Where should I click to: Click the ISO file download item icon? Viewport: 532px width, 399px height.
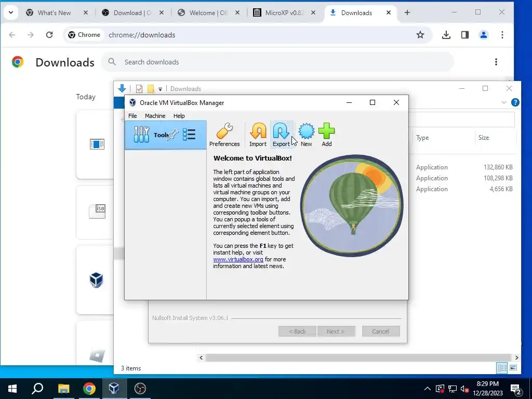click(x=97, y=211)
